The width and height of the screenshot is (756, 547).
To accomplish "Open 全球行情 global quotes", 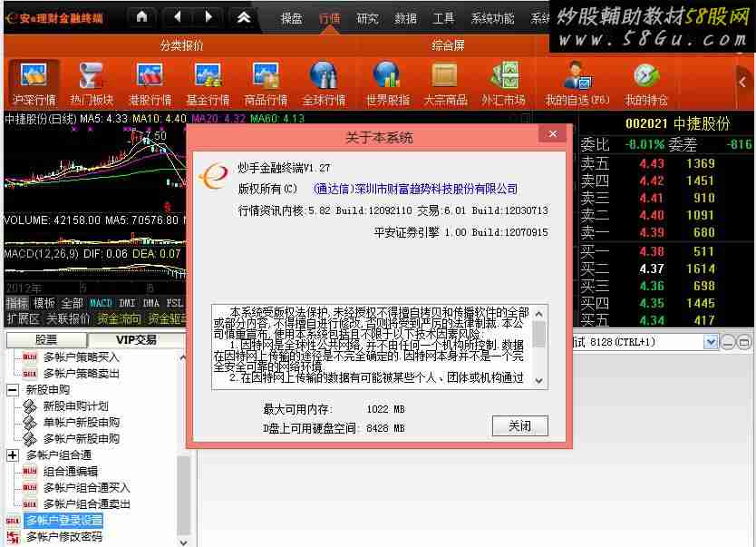I will (324, 84).
